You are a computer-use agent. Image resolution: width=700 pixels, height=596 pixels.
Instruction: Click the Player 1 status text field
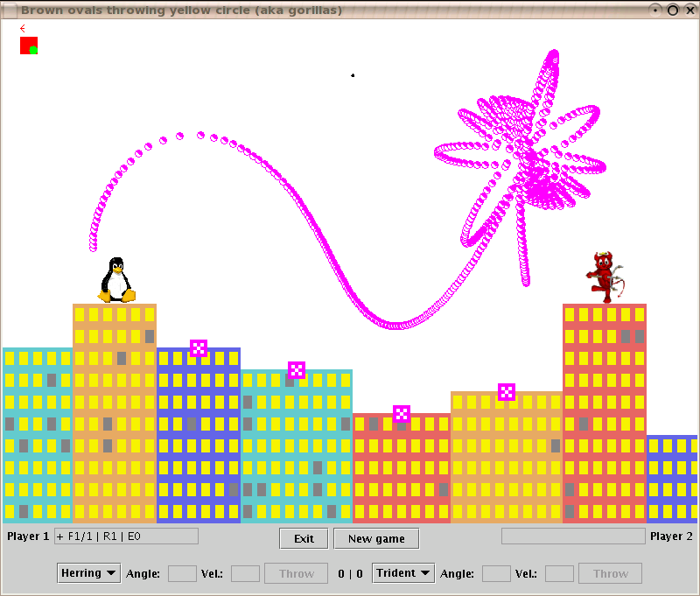(126, 536)
